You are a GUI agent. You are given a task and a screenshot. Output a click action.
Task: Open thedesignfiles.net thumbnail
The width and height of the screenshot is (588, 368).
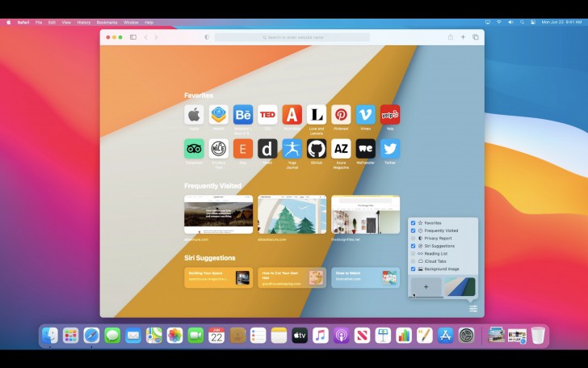[366, 214]
